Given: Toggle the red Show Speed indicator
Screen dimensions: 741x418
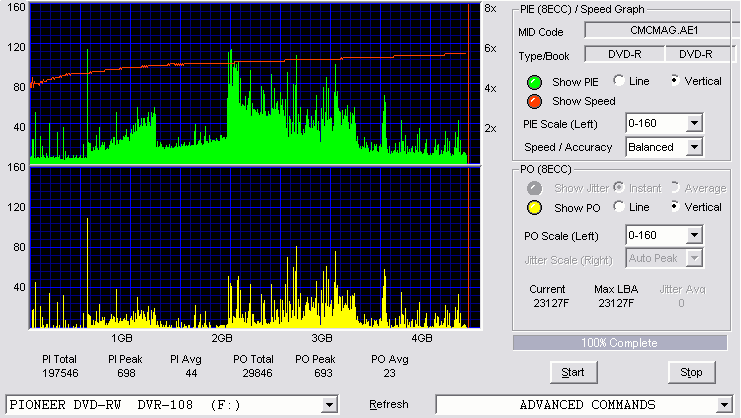Looking at the screenshot, I should tap(534, 102).
